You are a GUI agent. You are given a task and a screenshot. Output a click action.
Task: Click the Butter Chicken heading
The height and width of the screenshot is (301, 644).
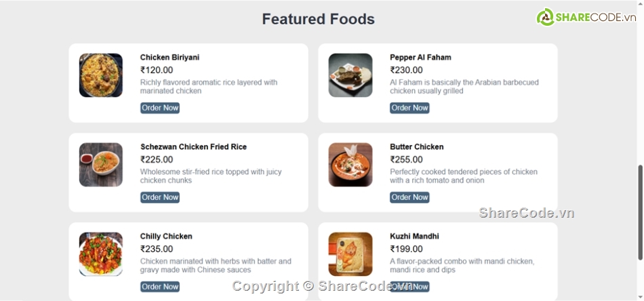417,147
